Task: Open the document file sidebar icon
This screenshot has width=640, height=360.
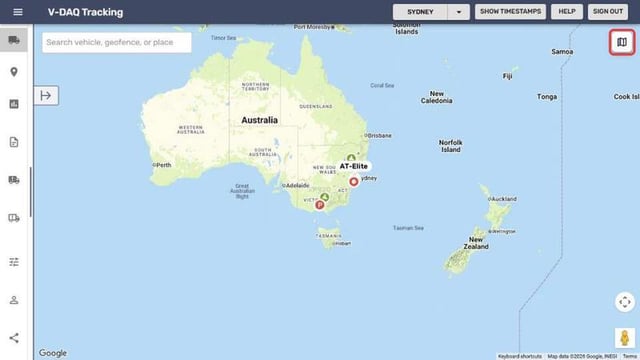Action: coord(14,142)
